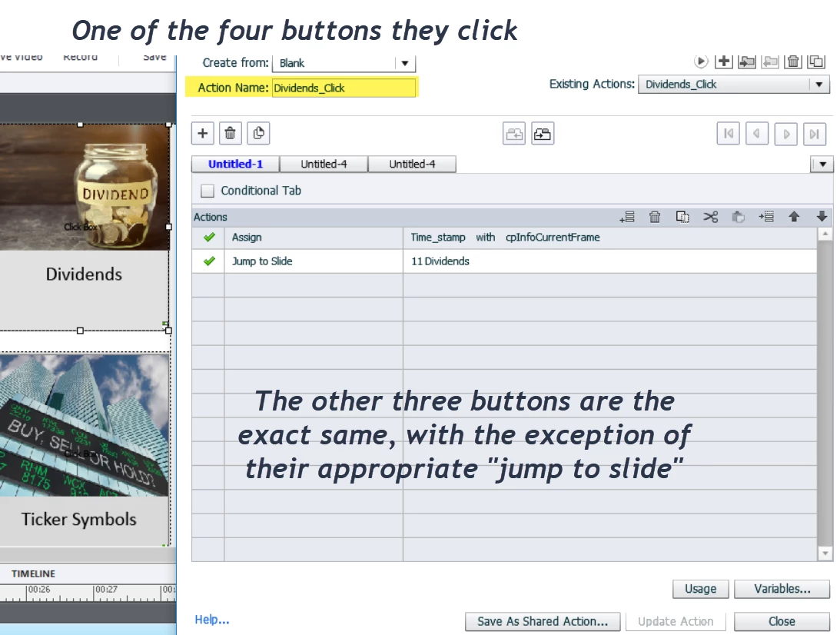
Task: Close the Advanced Actions dialog
Action: pyautogui.click(x=782, y=622)
